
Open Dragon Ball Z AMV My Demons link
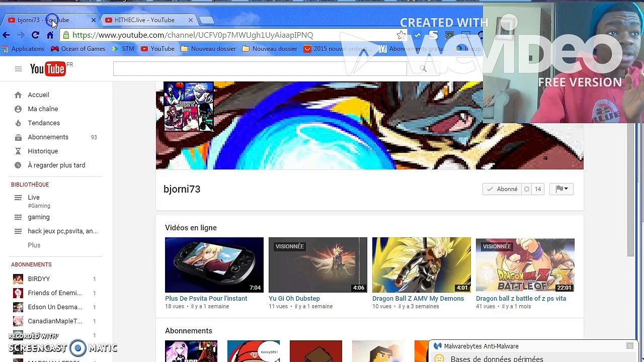point(418,298)
